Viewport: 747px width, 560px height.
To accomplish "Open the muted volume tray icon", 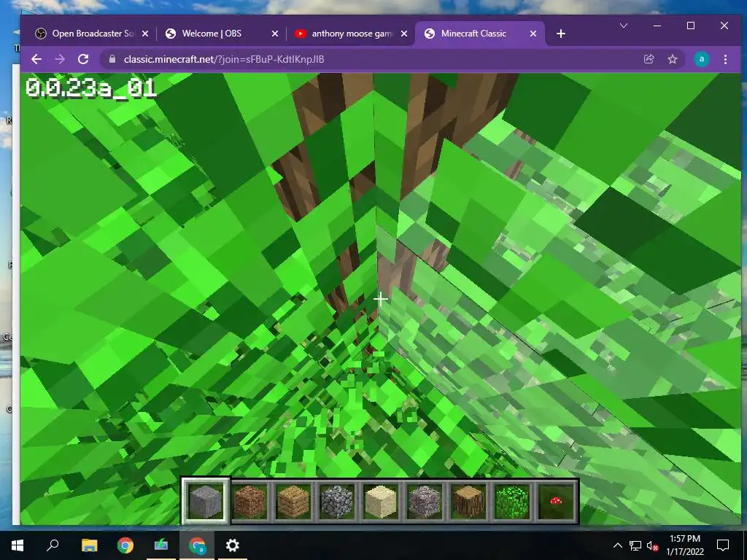I will click(653, 545).
